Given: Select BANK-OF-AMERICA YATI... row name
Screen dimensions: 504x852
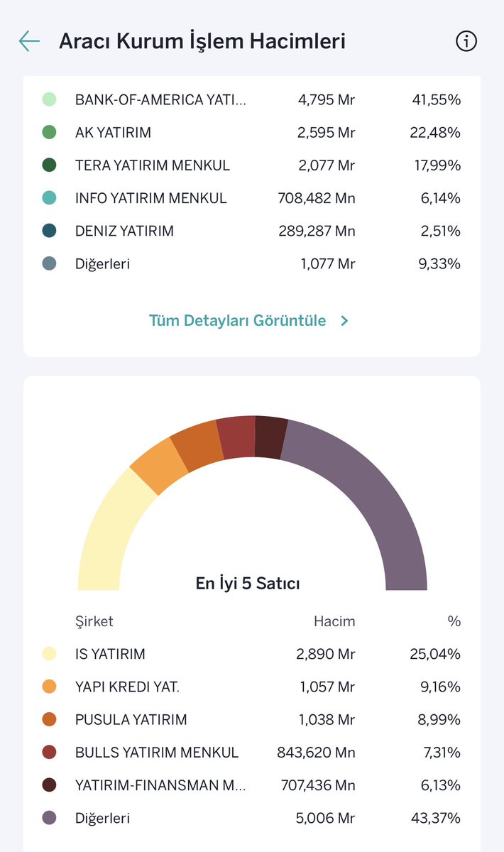Looking at the screenshot, I should [x=160, y=99].
